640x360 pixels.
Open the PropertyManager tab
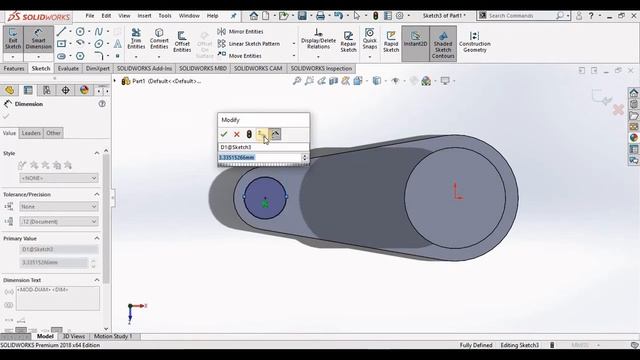[28, 90]
